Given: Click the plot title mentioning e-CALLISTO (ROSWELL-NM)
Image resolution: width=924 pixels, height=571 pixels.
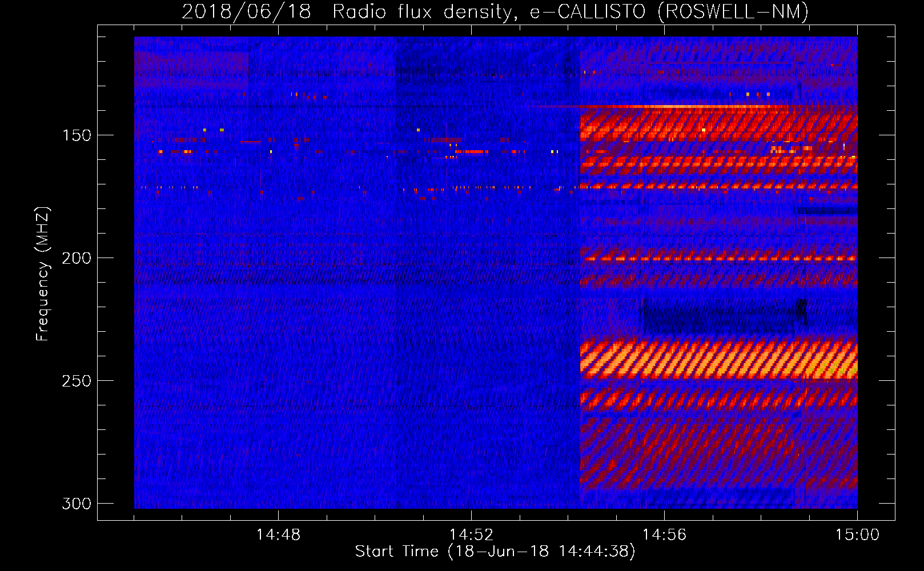Looking at the screenshot, I should click(495, 11).
